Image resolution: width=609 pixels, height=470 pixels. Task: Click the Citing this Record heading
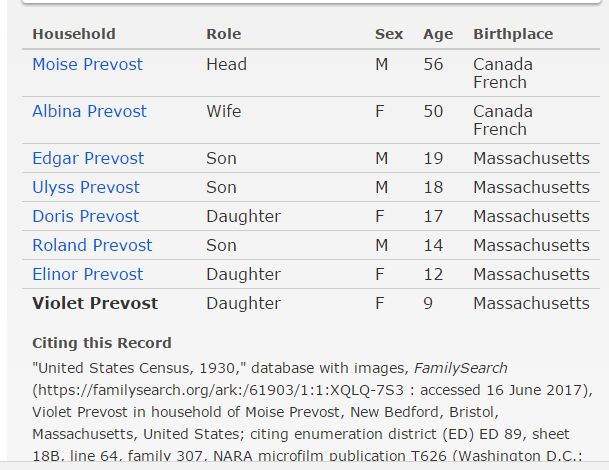102,343
